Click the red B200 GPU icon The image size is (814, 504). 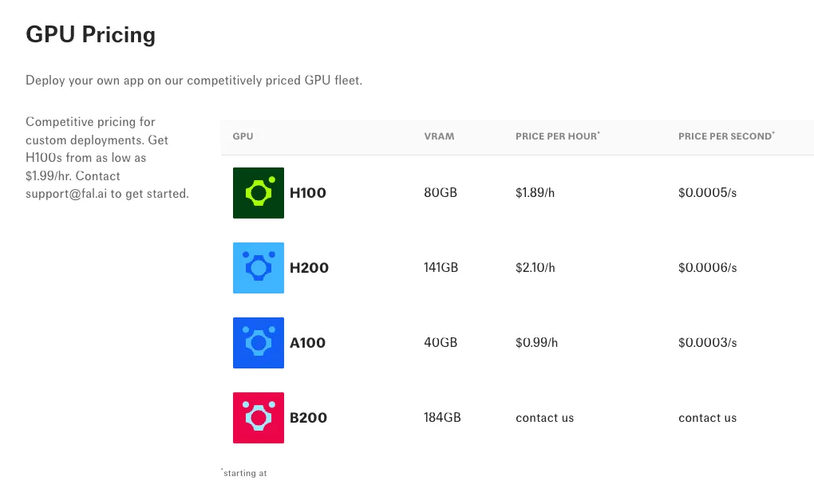coord(259,418)
